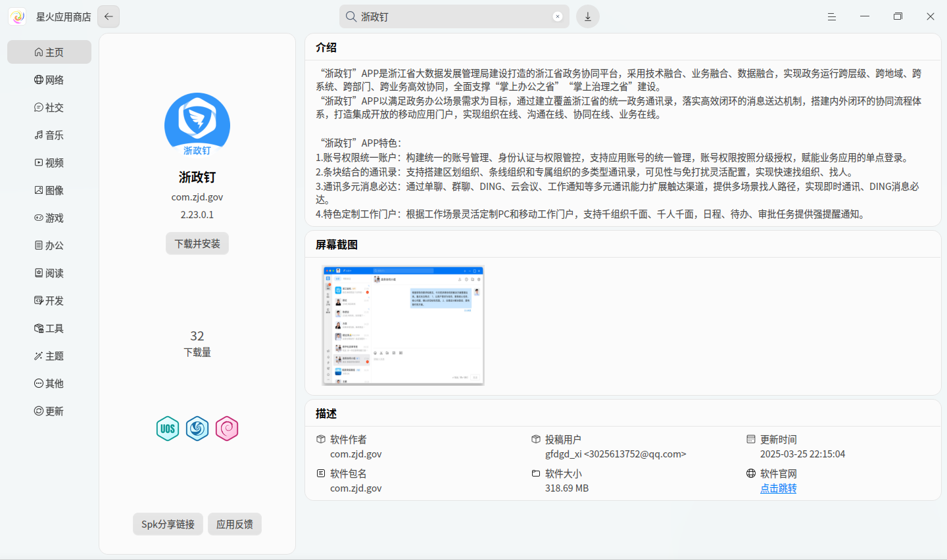Click the 下载并安装 button

tap(197, 243)
